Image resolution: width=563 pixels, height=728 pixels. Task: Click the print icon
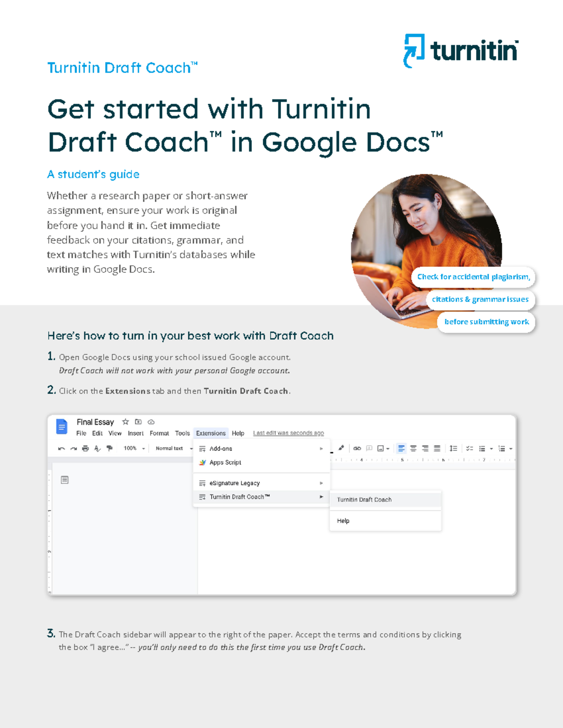point(85,449)
